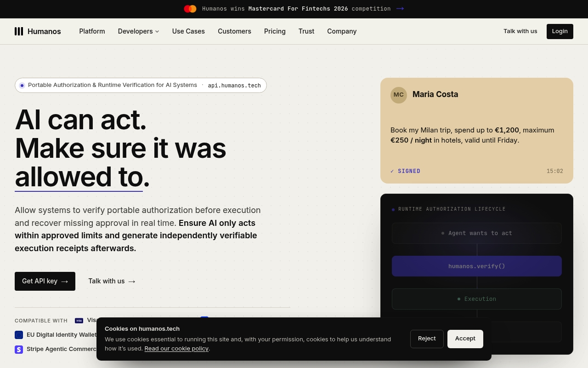
Task: Click the Humanos three-bar logo icon
Action: point(19,31)
